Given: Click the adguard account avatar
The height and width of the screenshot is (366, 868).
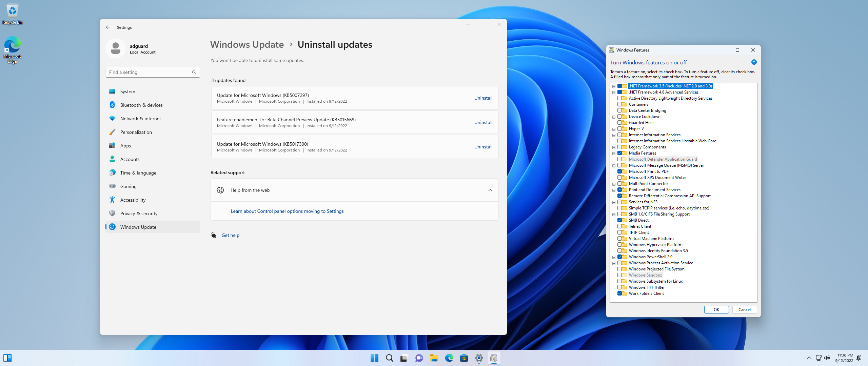Looking at the screenshot, I should tap(116, 48).
